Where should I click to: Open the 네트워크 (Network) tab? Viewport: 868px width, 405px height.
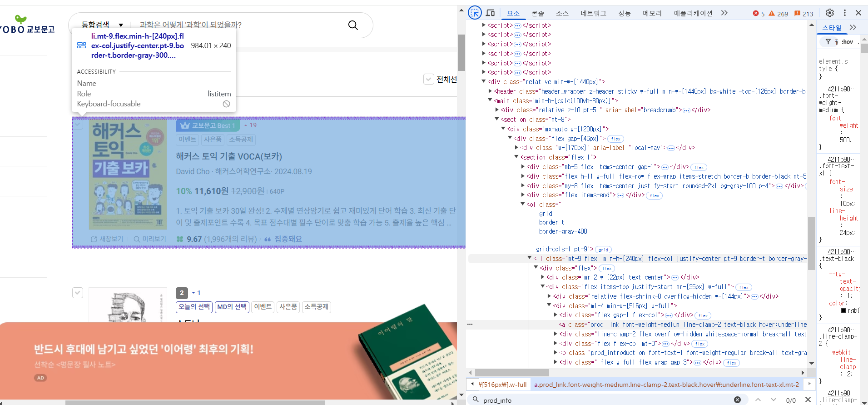(x=593, y=13)
